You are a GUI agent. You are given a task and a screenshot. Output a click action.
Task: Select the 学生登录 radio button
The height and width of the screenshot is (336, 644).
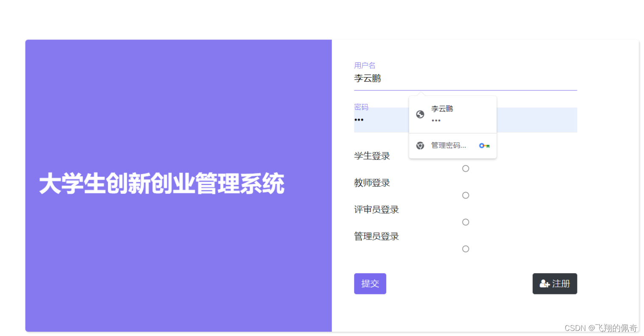point(466,169)
